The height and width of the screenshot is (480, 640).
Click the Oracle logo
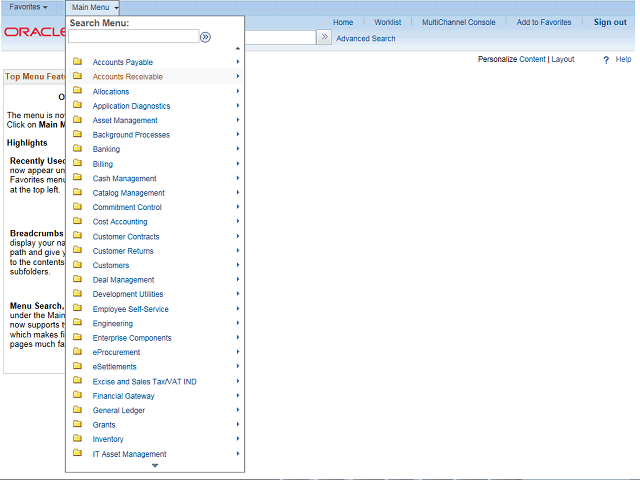pyautogui.click(x=35, y=32)
